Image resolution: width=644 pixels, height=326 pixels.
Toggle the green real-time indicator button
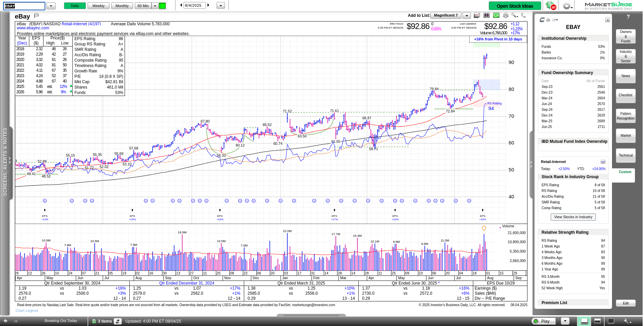tap(162, 6)
